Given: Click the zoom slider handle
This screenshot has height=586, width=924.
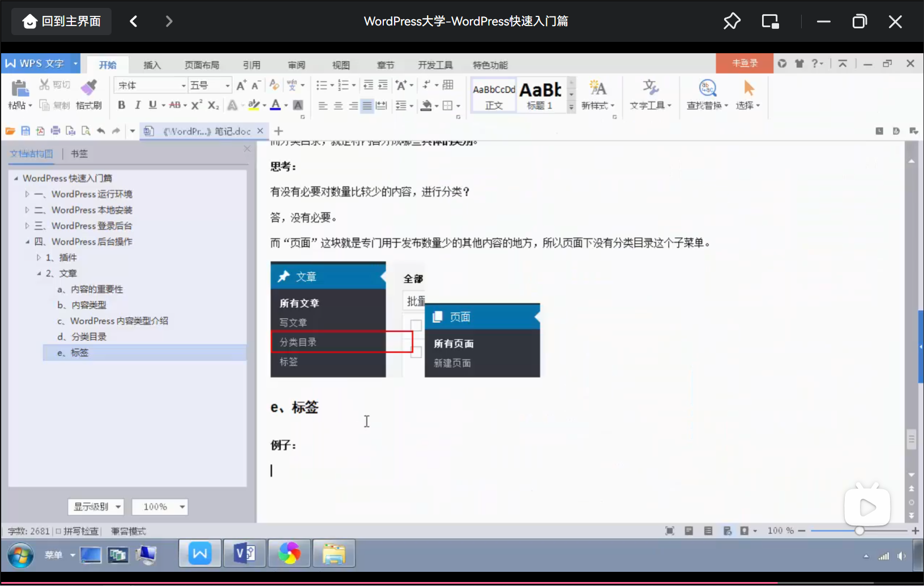Looking at the screenshot, I should tap(859, 531).
